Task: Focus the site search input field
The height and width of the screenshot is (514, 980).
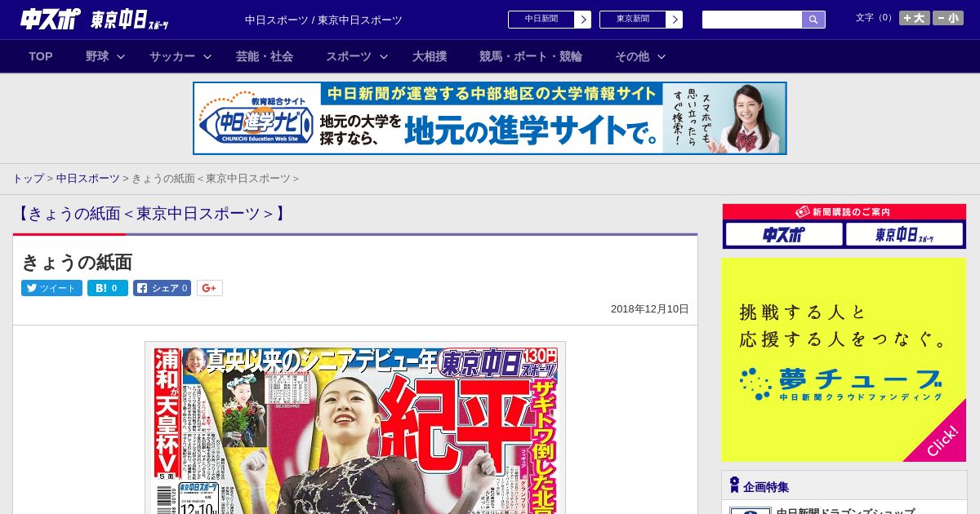Action: (752, 20)
